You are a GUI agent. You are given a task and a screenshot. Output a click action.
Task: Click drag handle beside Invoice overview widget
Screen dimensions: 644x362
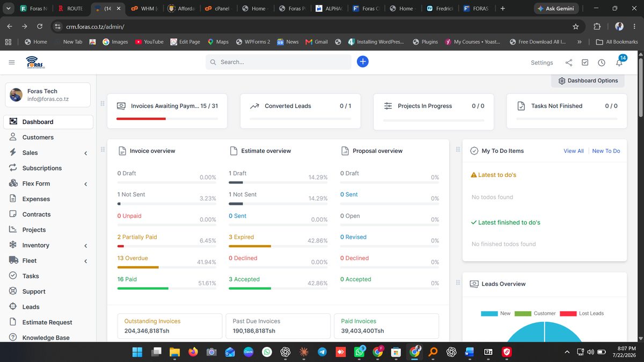tap(103, 150)
